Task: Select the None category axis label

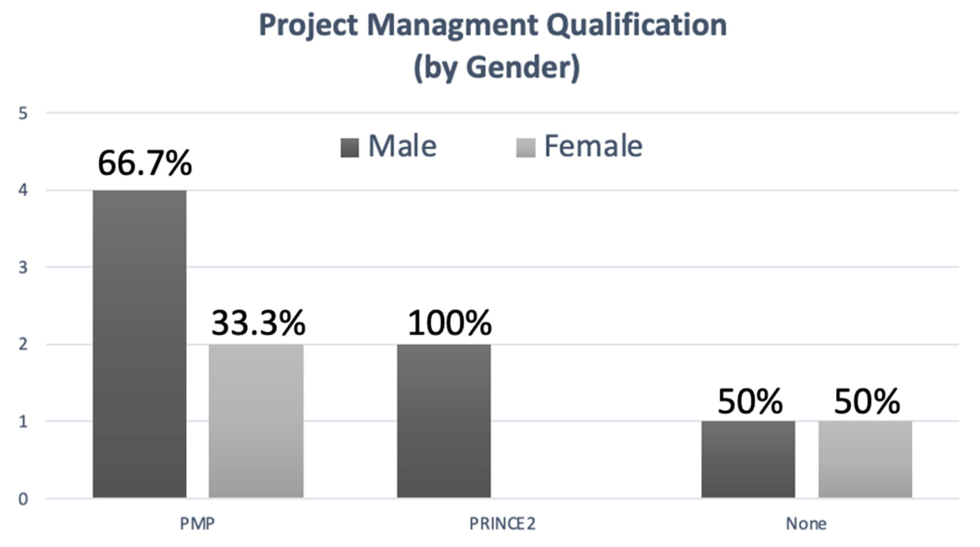Action: point(806,524)
